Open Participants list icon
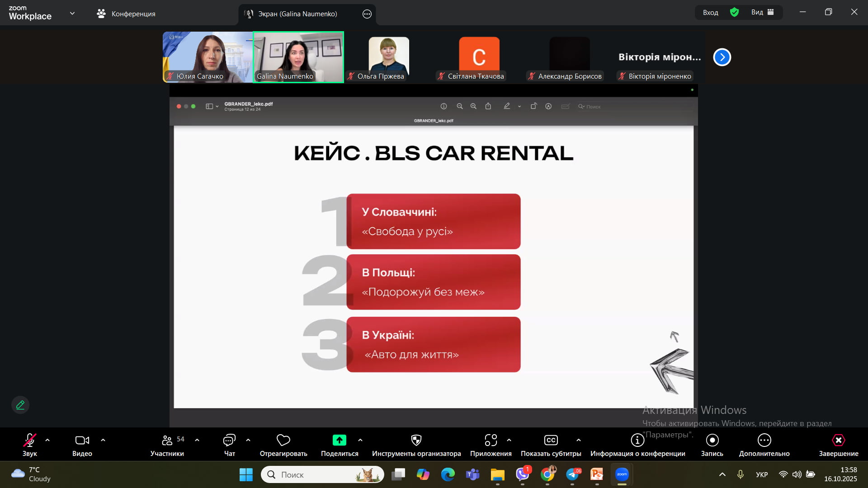This screenshot has height=488, width=868. (x=167, y=440)
